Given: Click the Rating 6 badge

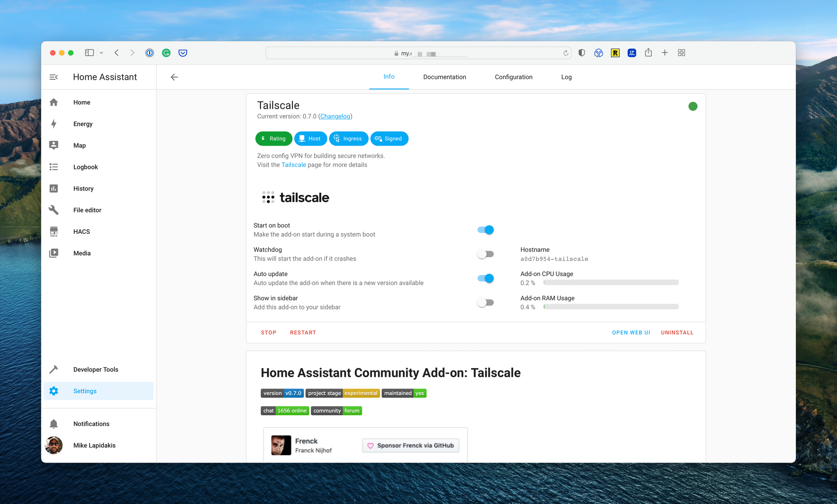Looking at the screenshot, I should 274,138.
